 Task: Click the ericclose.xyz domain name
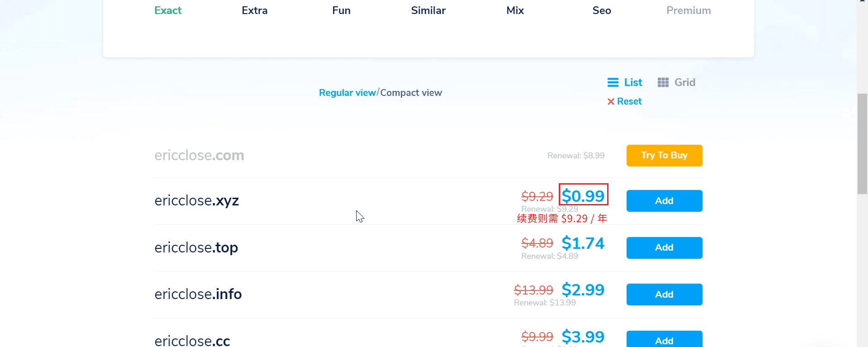197,200
